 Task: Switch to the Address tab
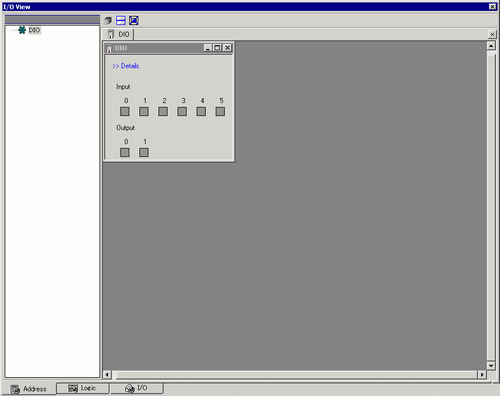[29, 389]
